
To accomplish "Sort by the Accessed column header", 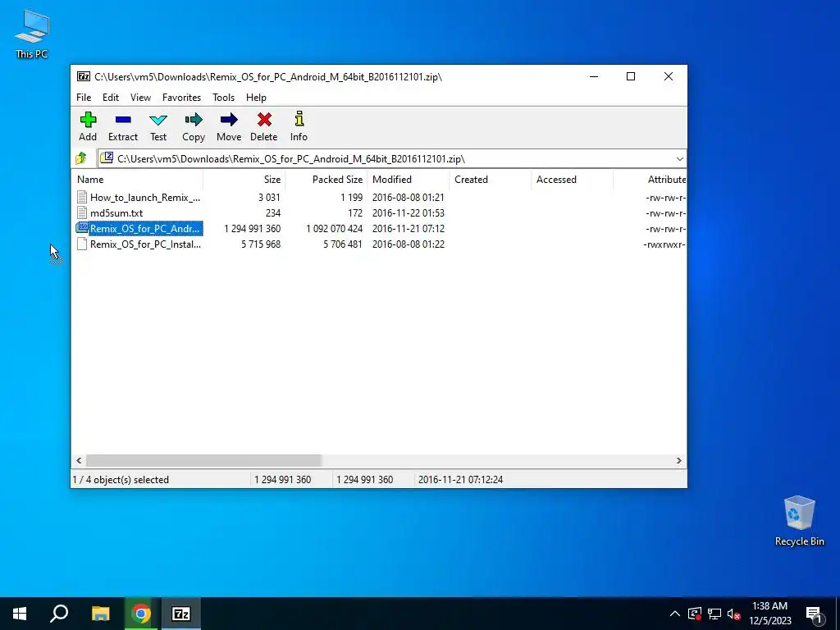I will tap(572, 180).
